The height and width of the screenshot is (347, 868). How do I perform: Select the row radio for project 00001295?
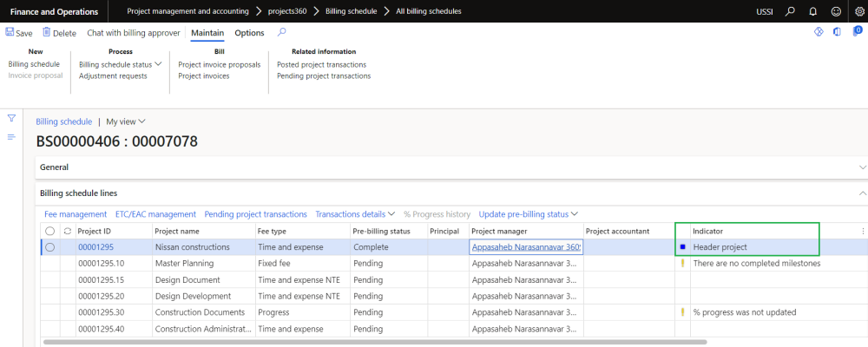tap(50, 247)
